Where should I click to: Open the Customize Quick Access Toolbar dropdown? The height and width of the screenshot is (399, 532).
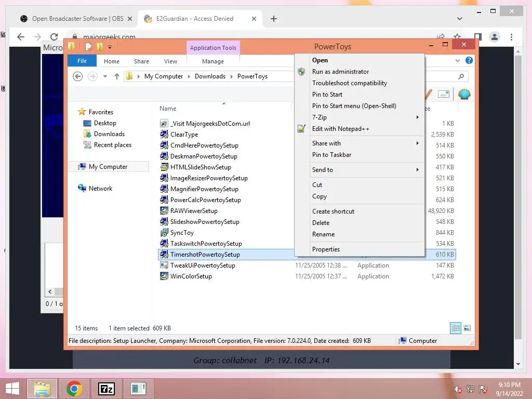coord(110,47)
